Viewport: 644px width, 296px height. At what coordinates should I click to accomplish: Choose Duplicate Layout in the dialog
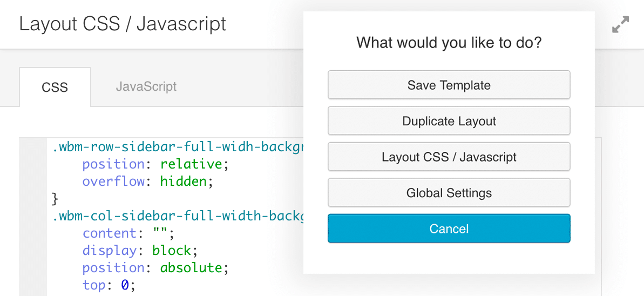coord(449,121)
